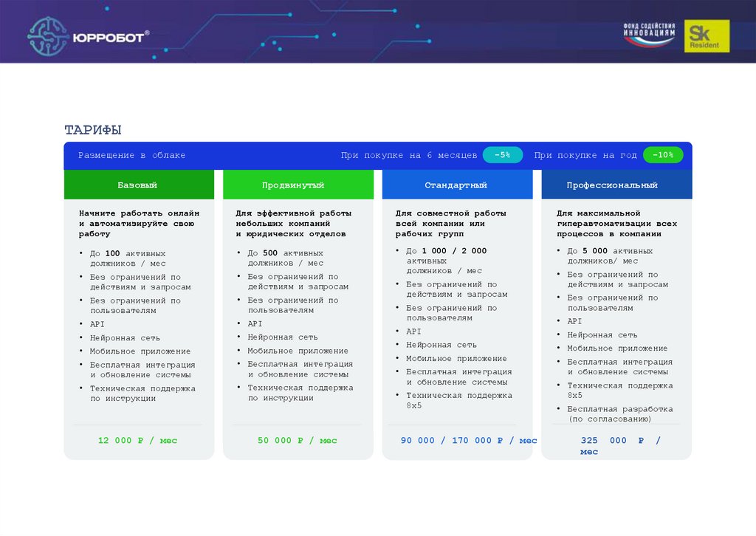The width and height of the screenshot is (756, 536).
Task: Click При покупке на 6 месяцев text
Action: (409, 155)
